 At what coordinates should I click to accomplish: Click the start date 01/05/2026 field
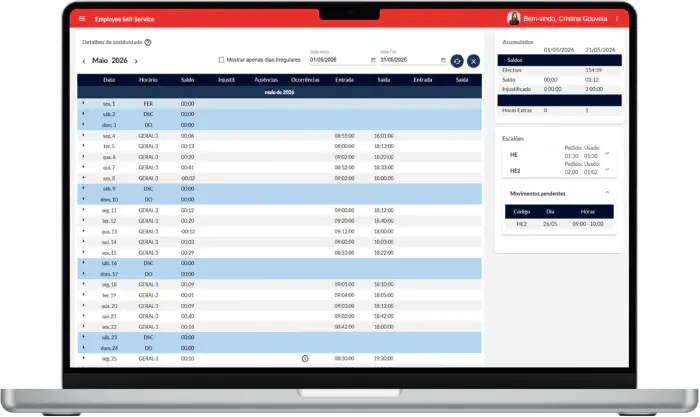pos(339,60)
